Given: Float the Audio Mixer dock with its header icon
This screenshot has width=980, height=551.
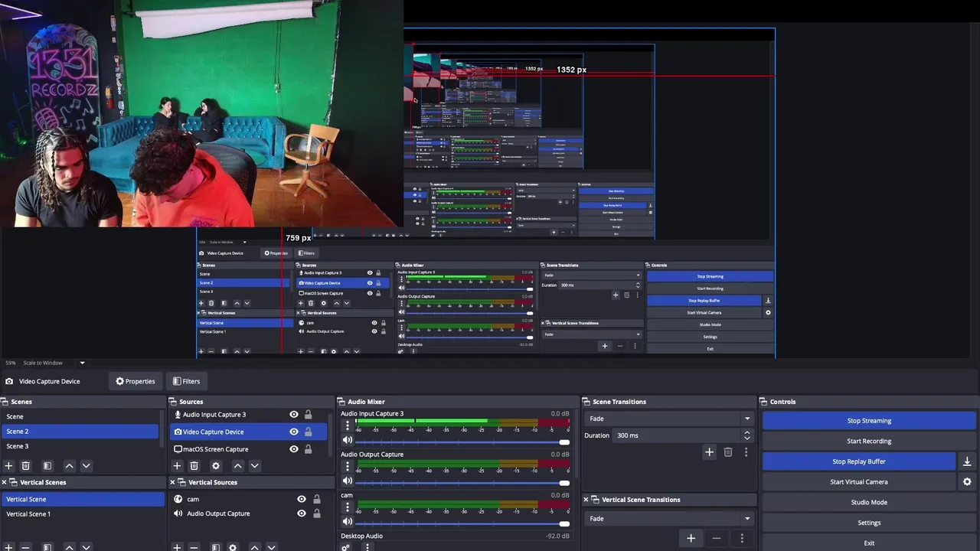Looking at the screenshot, I should pos(342,402).
